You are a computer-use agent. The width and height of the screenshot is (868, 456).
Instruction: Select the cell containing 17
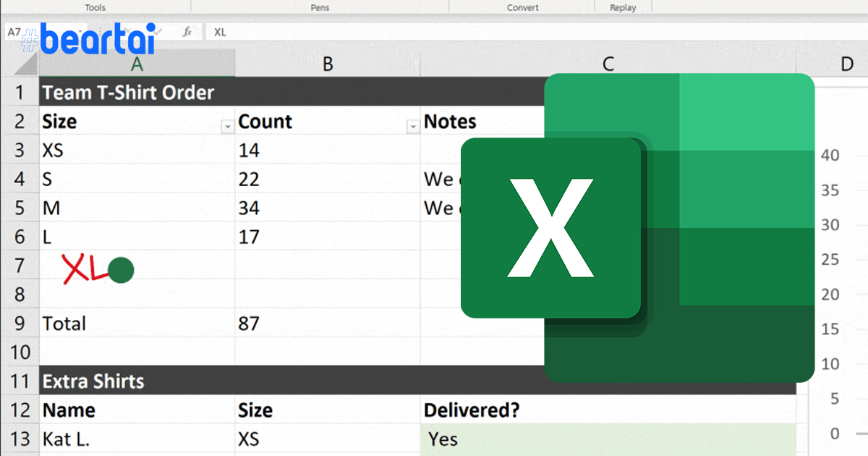[328, 237]
